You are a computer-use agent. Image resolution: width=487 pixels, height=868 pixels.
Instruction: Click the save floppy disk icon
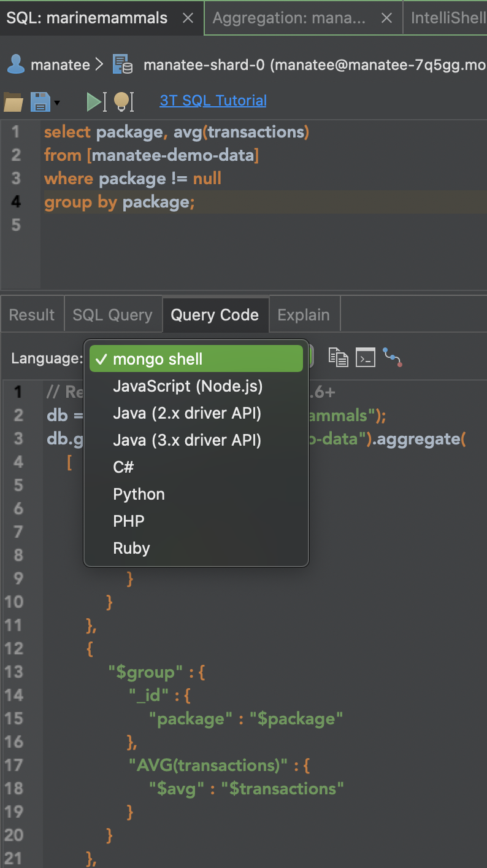40,102
